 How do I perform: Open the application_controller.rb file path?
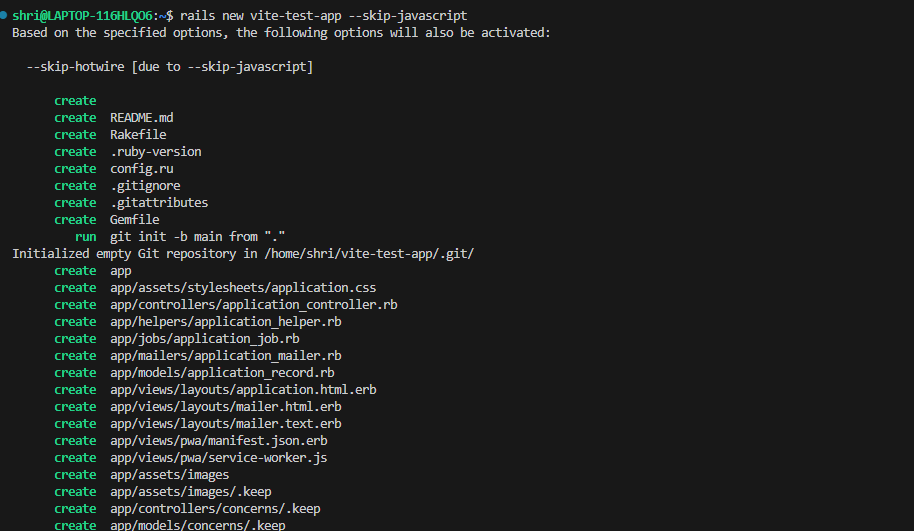pyautogui.click(x=254, y=305)
